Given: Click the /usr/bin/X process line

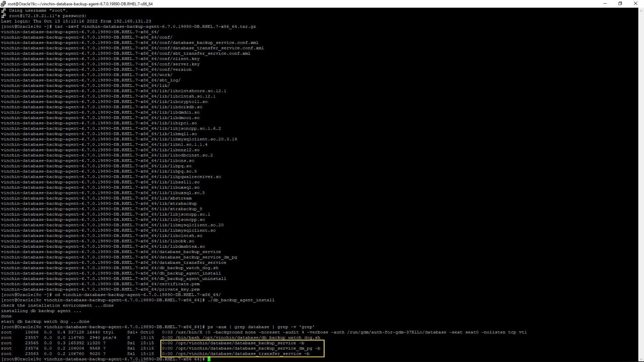Looking at the screenshot, I should click(x=264, y=332).
